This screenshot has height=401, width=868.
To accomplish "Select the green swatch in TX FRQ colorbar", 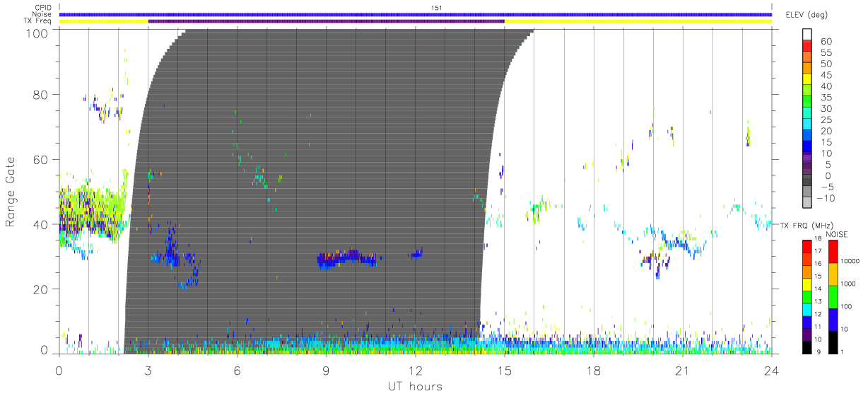I will tap(807, 296).
